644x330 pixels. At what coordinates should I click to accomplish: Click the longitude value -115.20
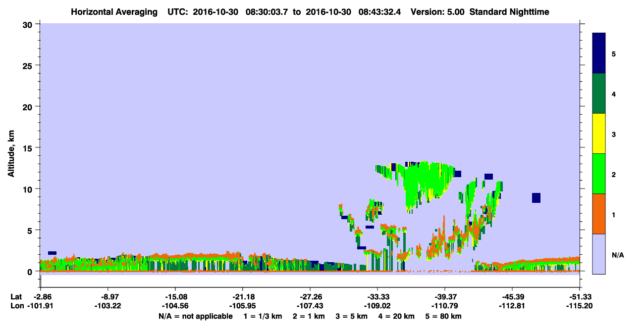point(580,306)
